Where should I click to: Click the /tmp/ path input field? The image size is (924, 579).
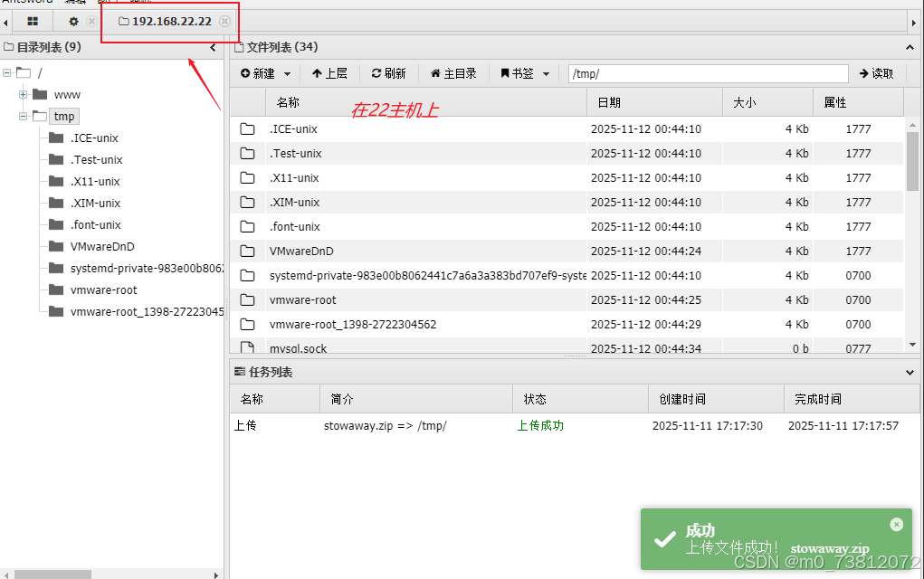(x=709, y=73)
